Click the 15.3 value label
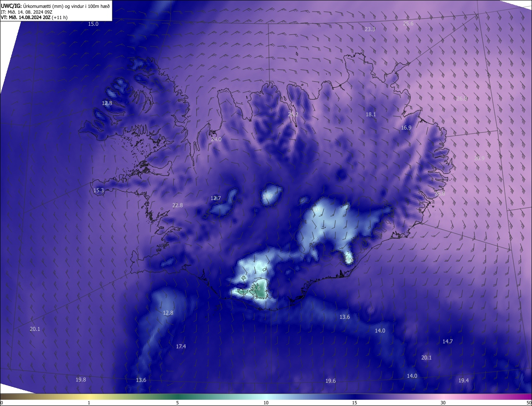Screen dimensions: 532x406 [99, 190]
